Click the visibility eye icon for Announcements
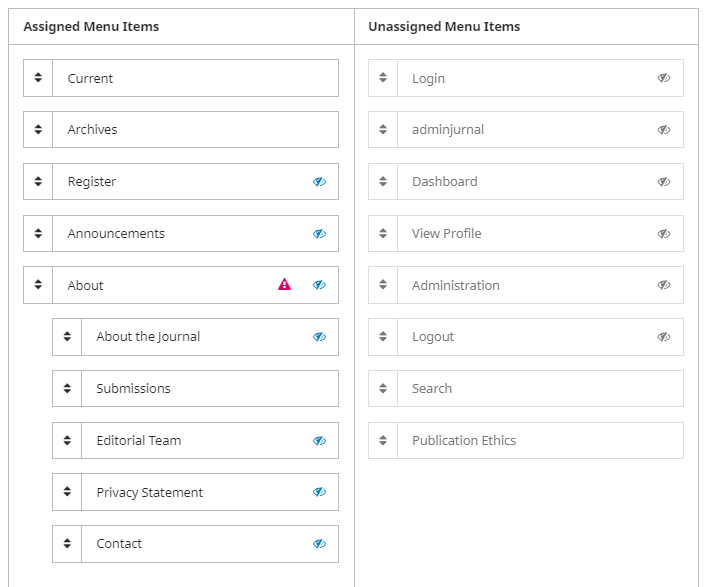This screenshot has height=587, width=709. (x=319, y=234)
